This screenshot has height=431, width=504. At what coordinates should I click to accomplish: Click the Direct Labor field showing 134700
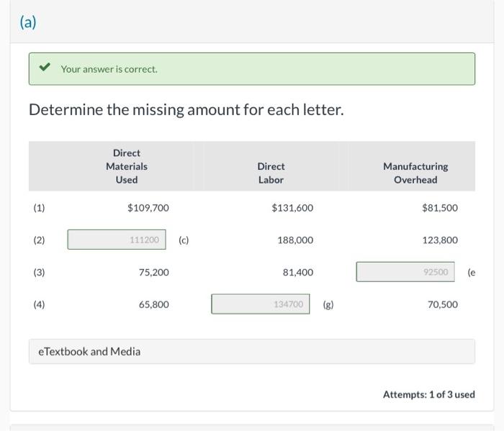pos(260,304)
